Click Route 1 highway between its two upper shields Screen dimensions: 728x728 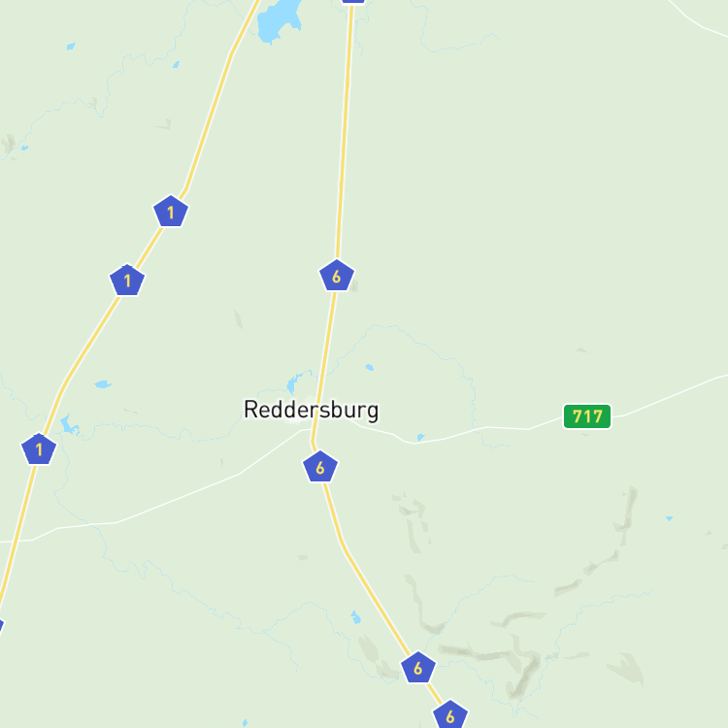pos(149,247)
